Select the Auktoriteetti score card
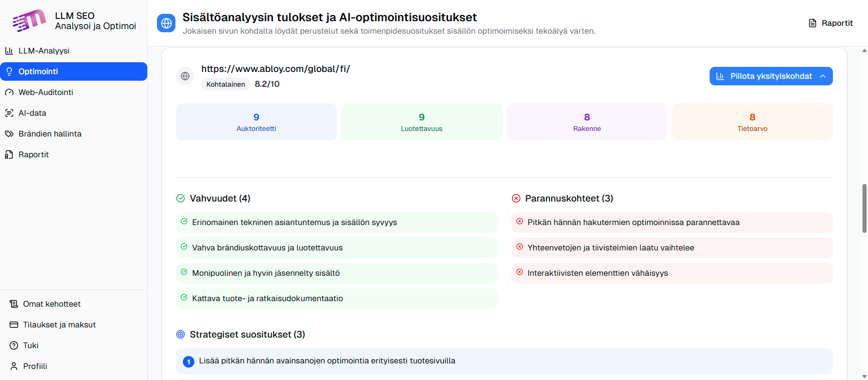This screenshot has width=868, height=380. coord(256,122)
